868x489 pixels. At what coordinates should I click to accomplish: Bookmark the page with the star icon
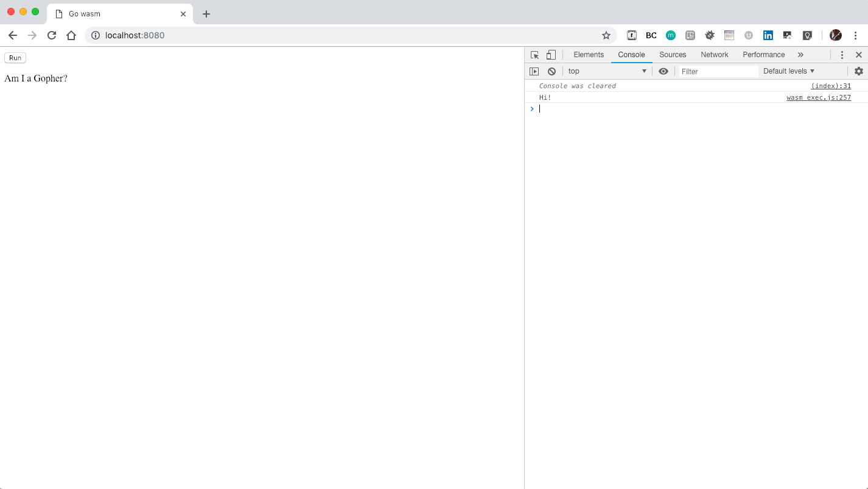[x=606, y=35]
